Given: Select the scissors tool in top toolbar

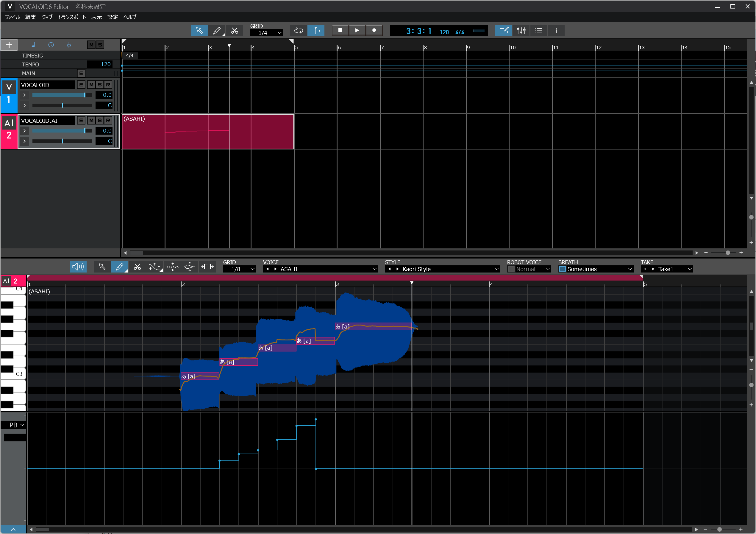Looking at the screenshot, I should tap(235, 31).
